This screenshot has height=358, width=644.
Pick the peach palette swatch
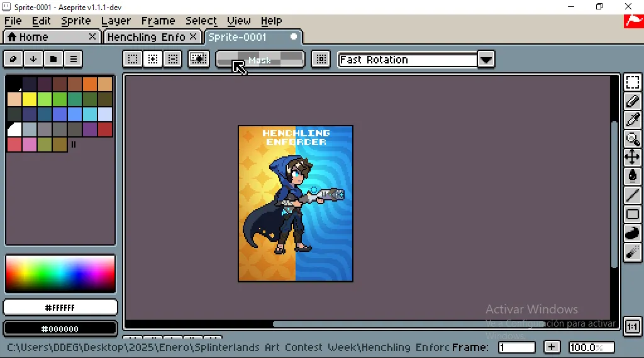(14, 99)
